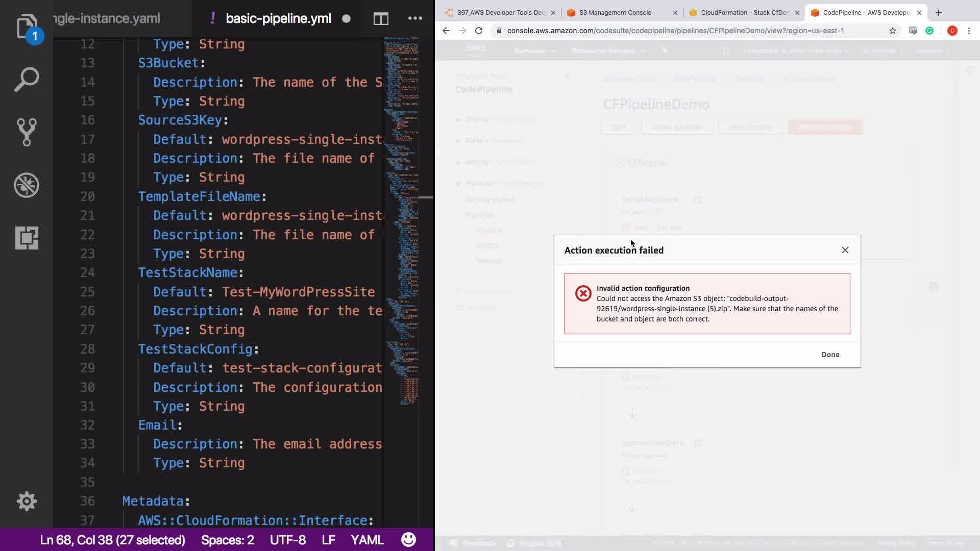This screenshot has width=980, height=551.
Task: Switch to the CloudFormation Stack tab
Action: click(744, 13)
